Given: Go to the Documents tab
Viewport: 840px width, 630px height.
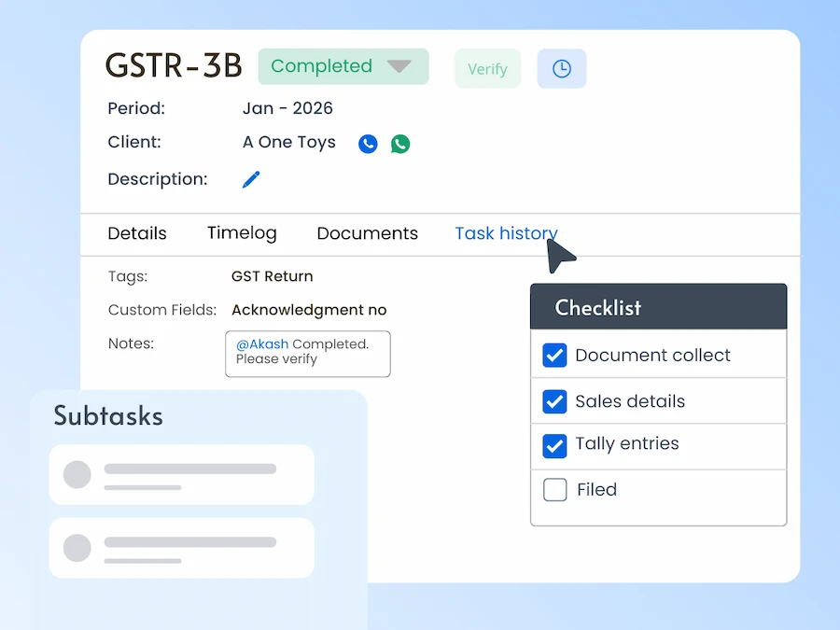Looking at the screenshot, I should click(367, 233).
